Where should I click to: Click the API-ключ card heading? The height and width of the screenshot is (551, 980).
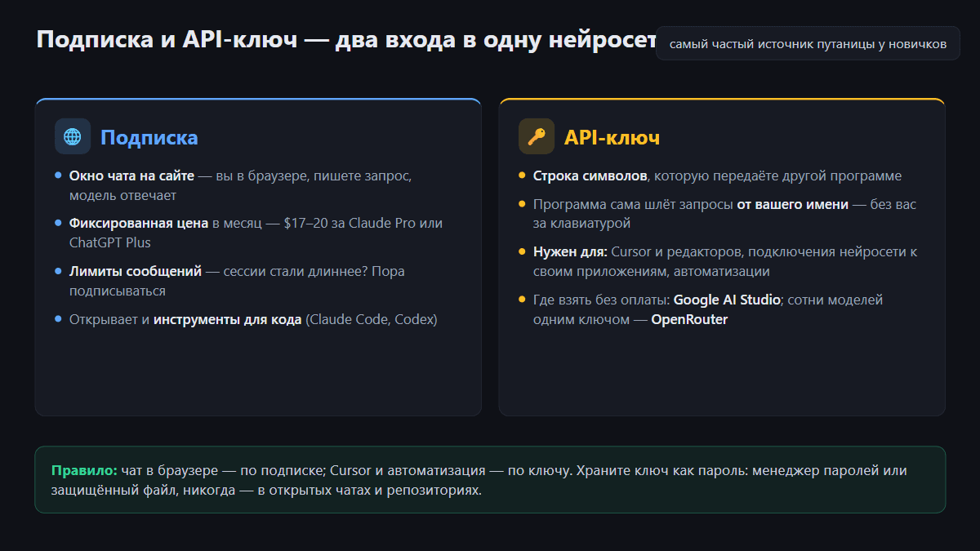click(612, 137)
